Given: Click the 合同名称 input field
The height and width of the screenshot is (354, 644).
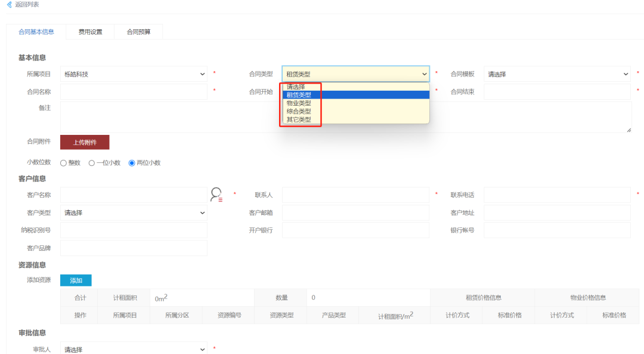Looking at the screenshot, I should 134,92.
